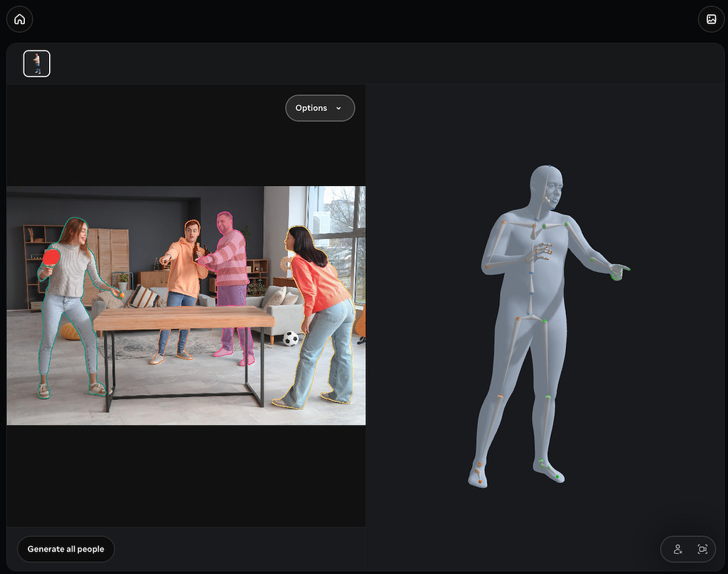Click the raised hand at the mesh's chest

(x=540, y=252)
